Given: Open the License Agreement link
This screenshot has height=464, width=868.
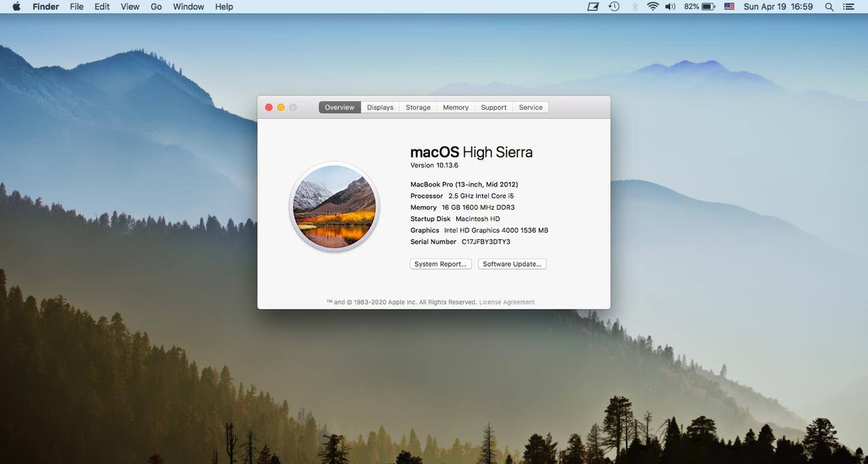Looking at the screenshot, I should 507,302.
